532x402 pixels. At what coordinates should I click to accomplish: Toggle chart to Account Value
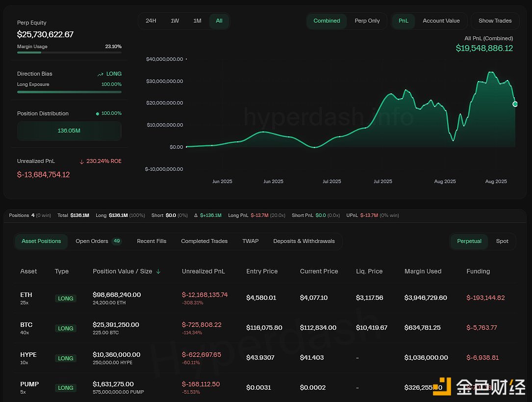tap(441, 21)
